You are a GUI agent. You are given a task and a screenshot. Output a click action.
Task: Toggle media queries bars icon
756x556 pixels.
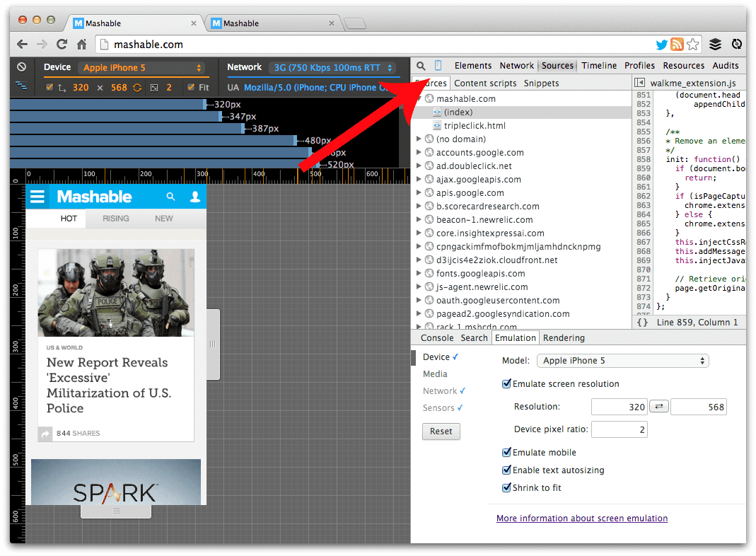[x=21, y=86]
